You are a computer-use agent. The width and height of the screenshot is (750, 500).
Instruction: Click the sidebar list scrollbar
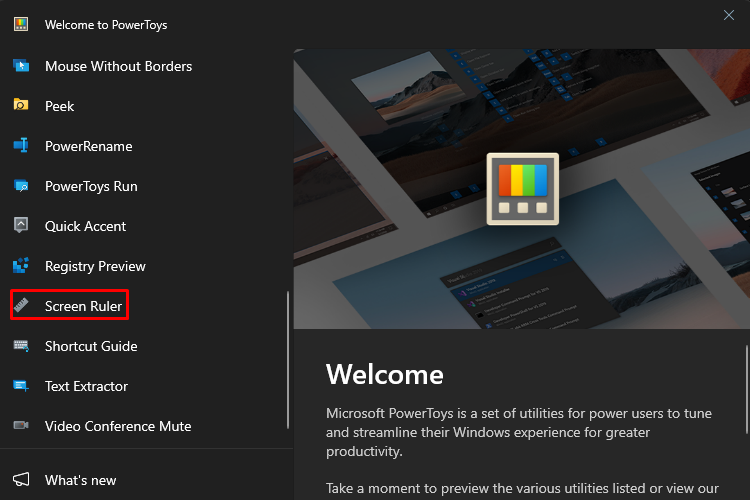click(x=288, y=360)
